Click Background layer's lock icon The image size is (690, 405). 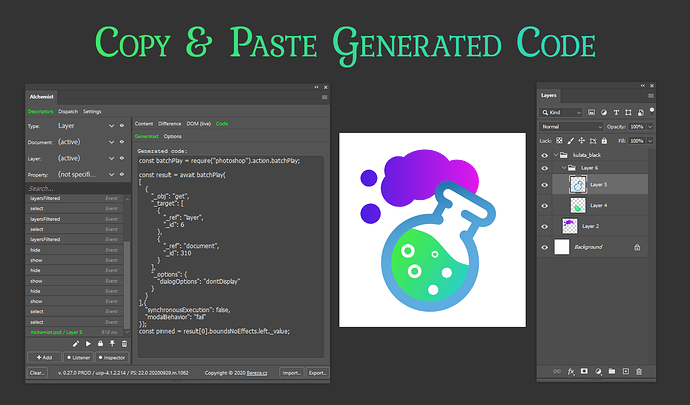pyautogui.click(x=637, y=247)
